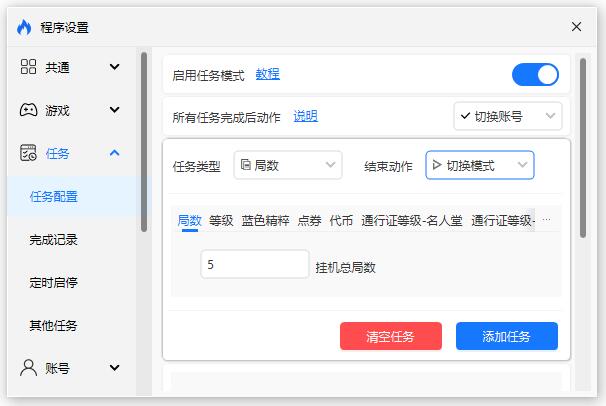
Task: Switch to the 蓝色精粹 tab
Action: tap(265, 220)
